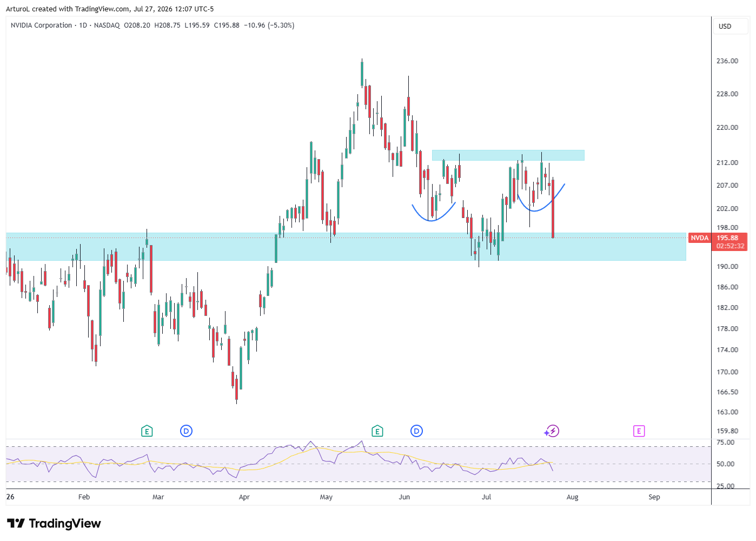The width and height of the screenshot is (756, 541).
Task: Click the Sep label on the time axis
Action: [x=654, y=497]
